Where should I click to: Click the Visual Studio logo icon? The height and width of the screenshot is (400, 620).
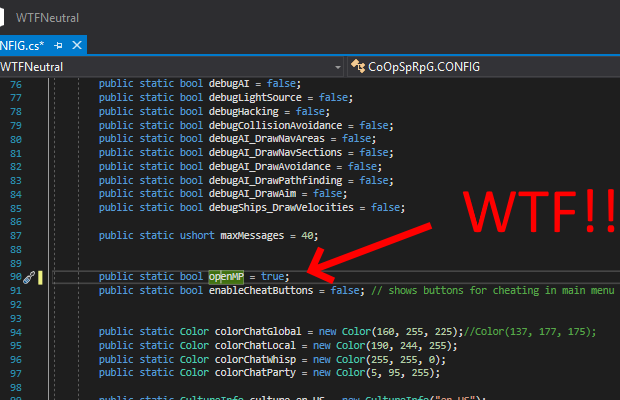[x=4, y=18]
